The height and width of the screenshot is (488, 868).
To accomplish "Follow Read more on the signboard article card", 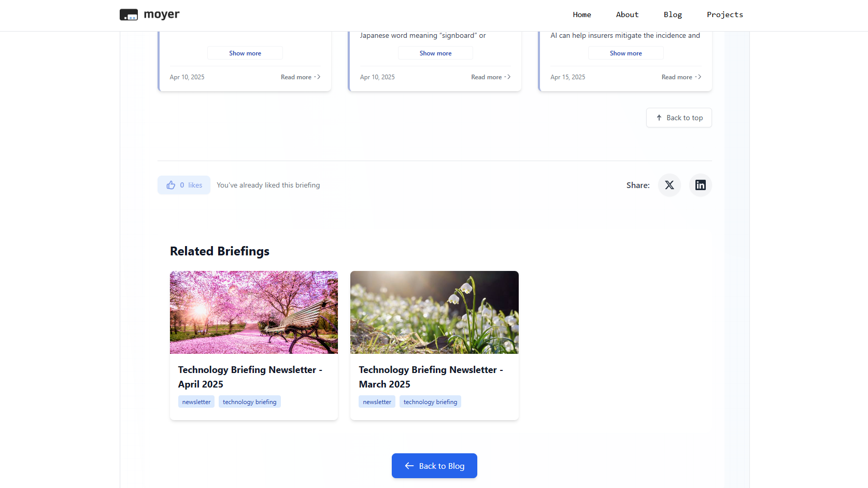I will (490, 77).
